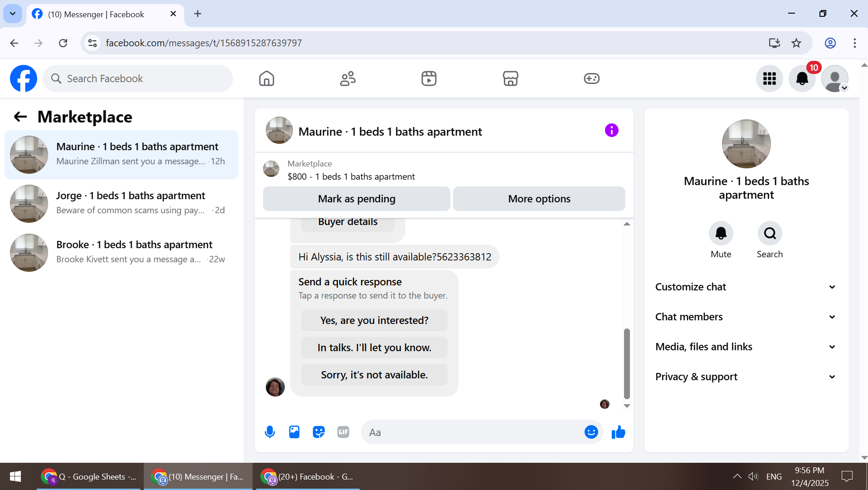Go to the Home feed icon
The width and height of the screenshot is (868, 490).
coord(267,78)
